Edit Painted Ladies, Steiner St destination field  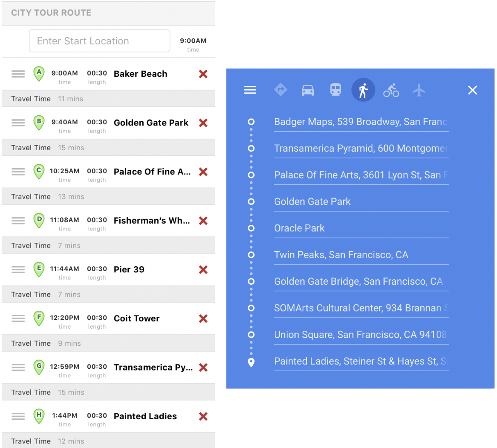tap(361, 361)
